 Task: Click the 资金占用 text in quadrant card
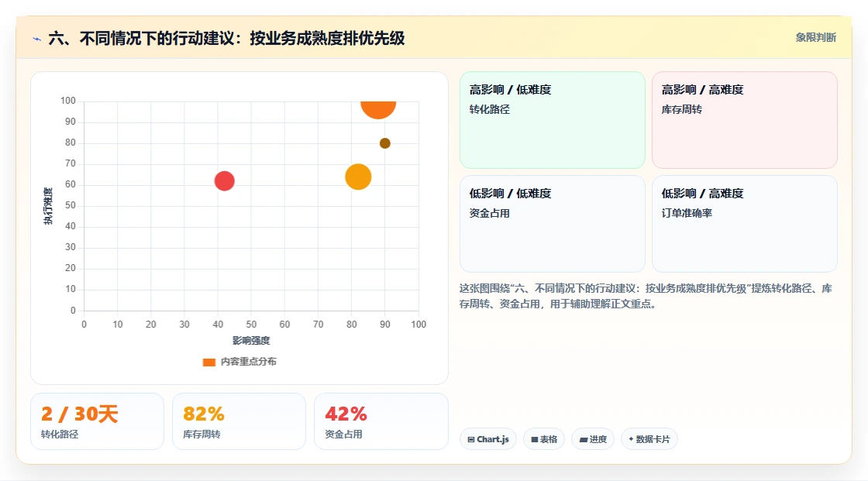pos(489,213)
